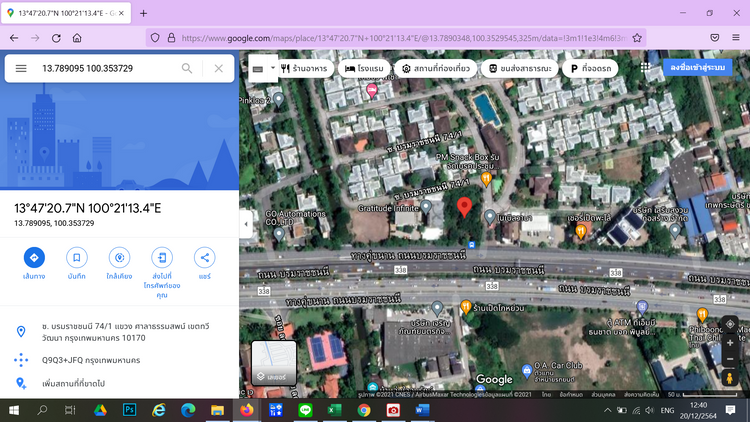750x422 pixels.
Task: Click the site security padlock icon
Action: [x=171, y=38]
